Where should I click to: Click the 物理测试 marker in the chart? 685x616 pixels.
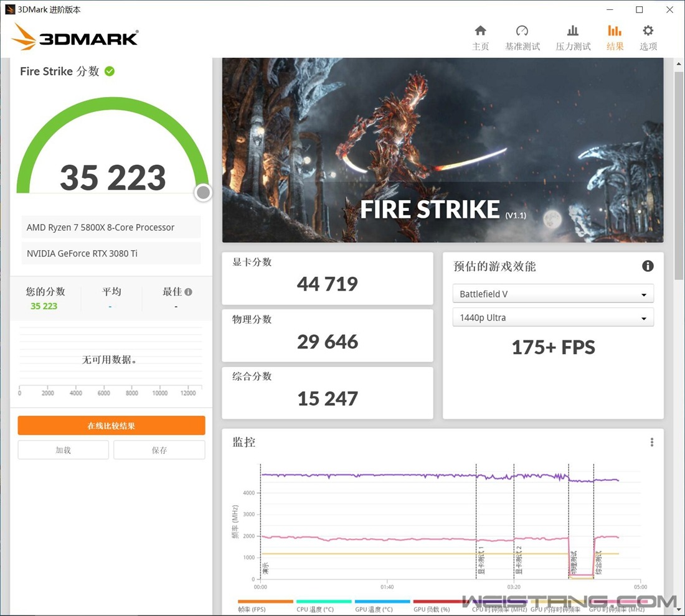574,562
